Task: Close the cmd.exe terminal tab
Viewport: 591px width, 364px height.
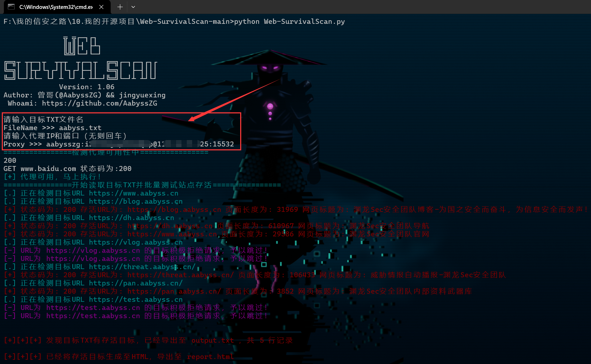Action: [101, 7]
